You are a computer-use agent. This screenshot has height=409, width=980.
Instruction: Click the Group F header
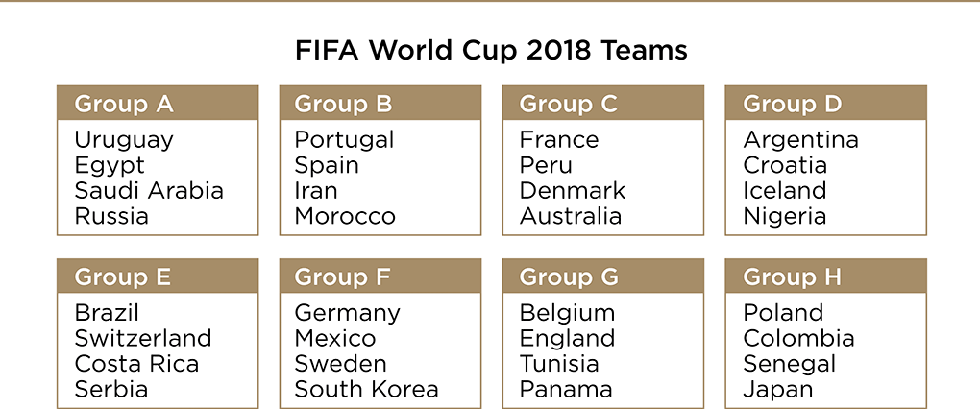pyautogui.click(x=342, y=277)
